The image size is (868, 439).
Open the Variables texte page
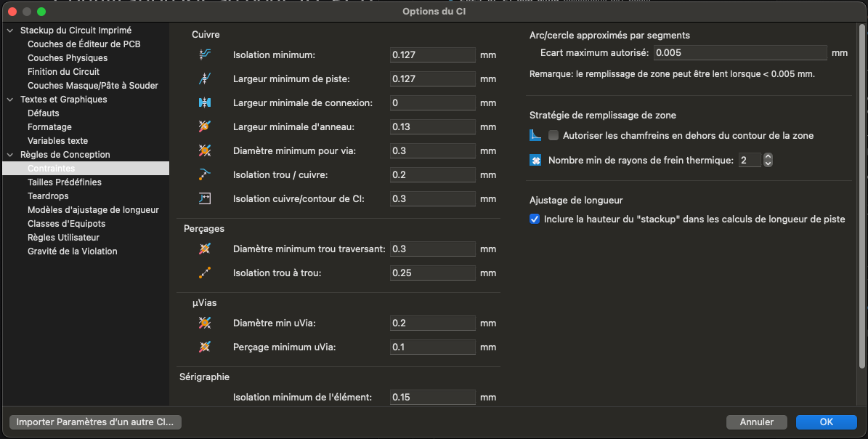[57, 140]
